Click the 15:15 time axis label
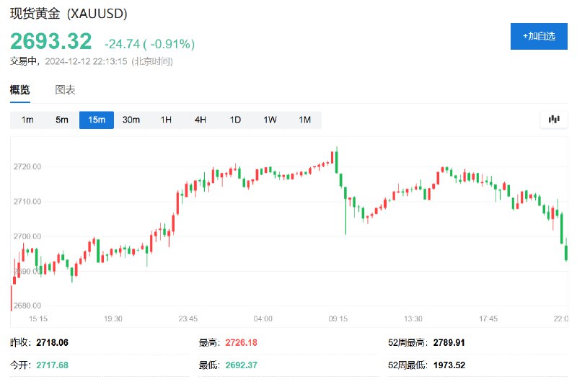Viewport: 577px width, 392px height. 38,318
